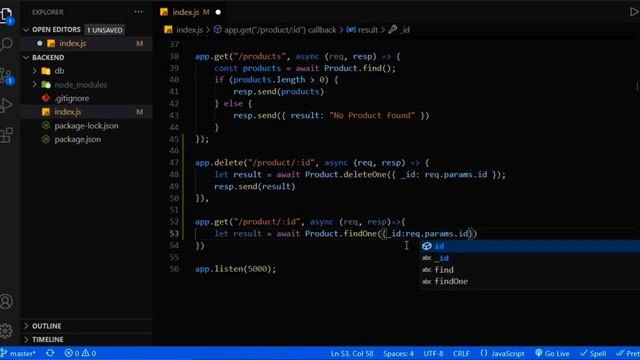The width and height of the screenshot is (640, 360).
Task: Click the package-lock.json file icon
Action: (46, 126)
